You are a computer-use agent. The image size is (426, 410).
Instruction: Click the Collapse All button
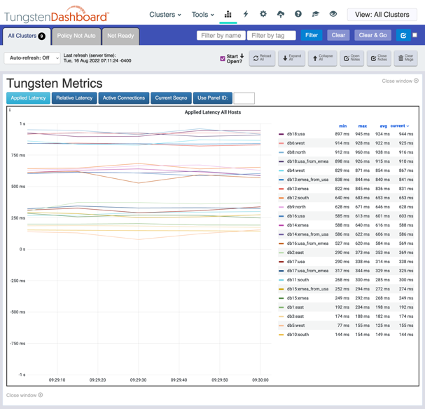click(x=322, y=58)
